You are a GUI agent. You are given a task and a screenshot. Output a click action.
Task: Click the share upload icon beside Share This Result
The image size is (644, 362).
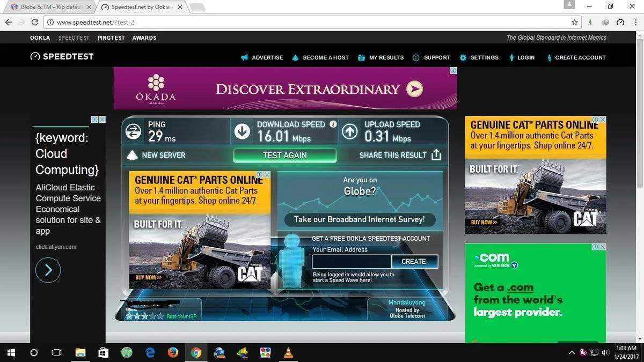click(436, 155)
